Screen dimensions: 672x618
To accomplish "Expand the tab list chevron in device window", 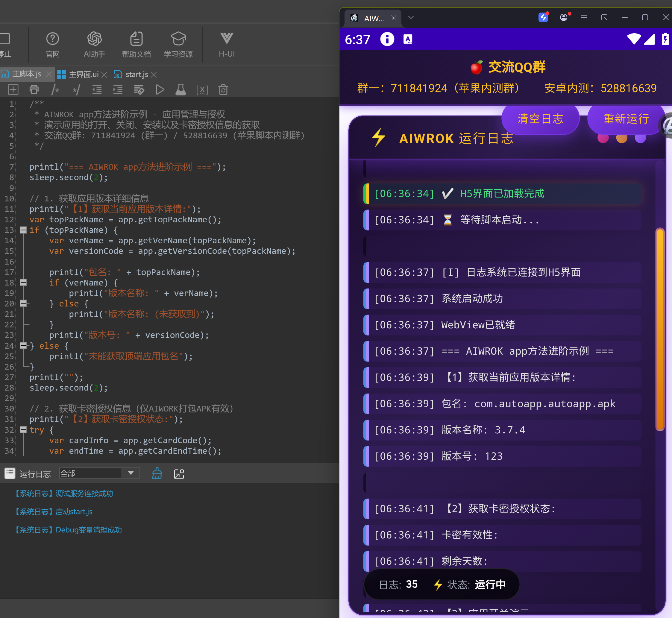I will [411, 17].
